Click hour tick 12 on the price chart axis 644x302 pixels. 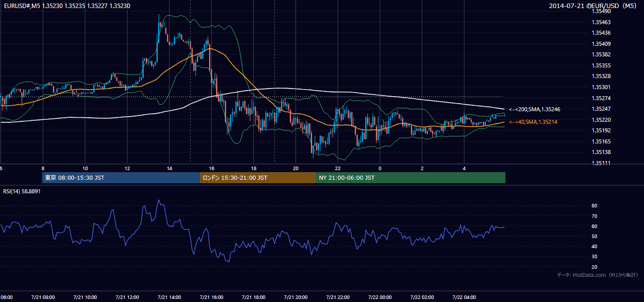(127, 168)
